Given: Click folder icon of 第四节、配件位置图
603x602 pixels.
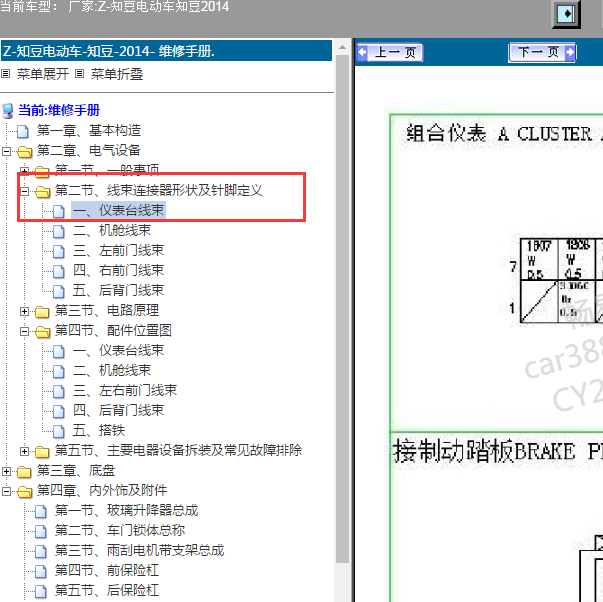Looking at the screenshot, I should [x=42, y=332].
